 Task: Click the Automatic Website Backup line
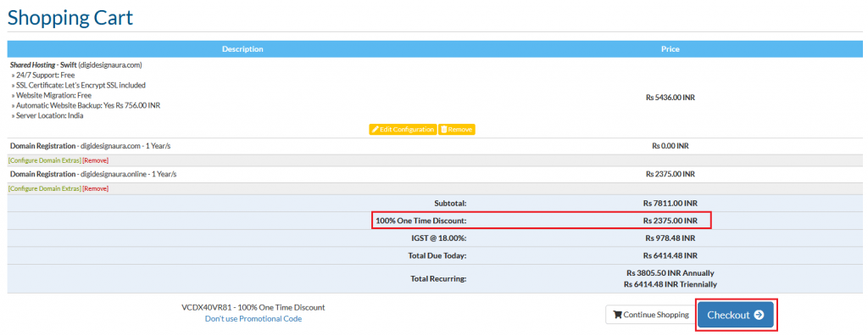tap(86, 105)
